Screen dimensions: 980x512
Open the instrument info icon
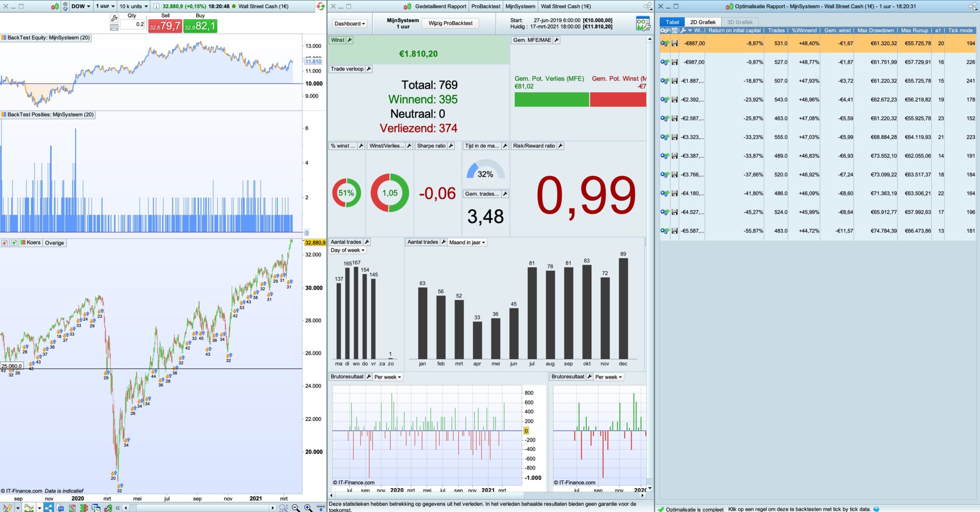[156, 6]
